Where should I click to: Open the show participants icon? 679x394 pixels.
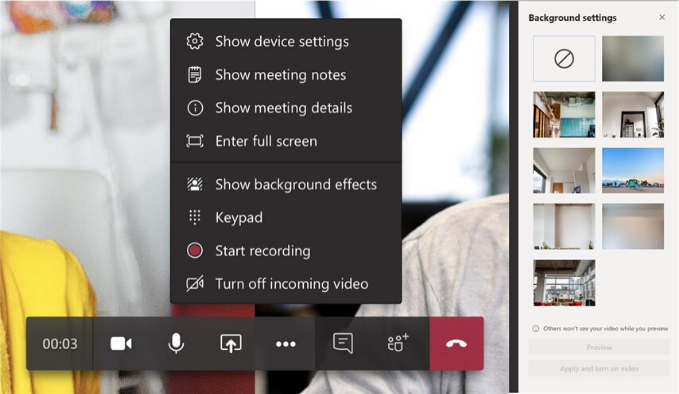coord(398,342)
